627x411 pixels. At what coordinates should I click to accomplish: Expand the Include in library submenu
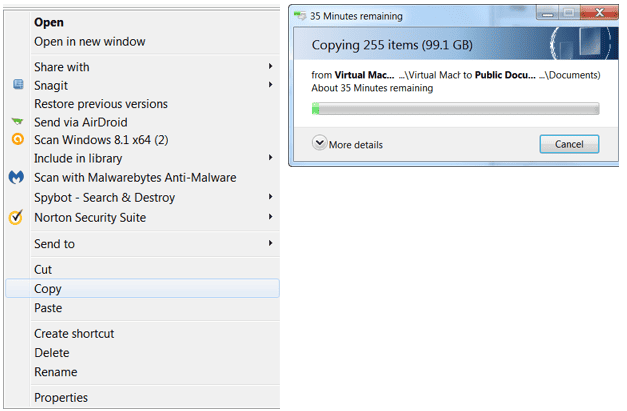tap(271, 158)
